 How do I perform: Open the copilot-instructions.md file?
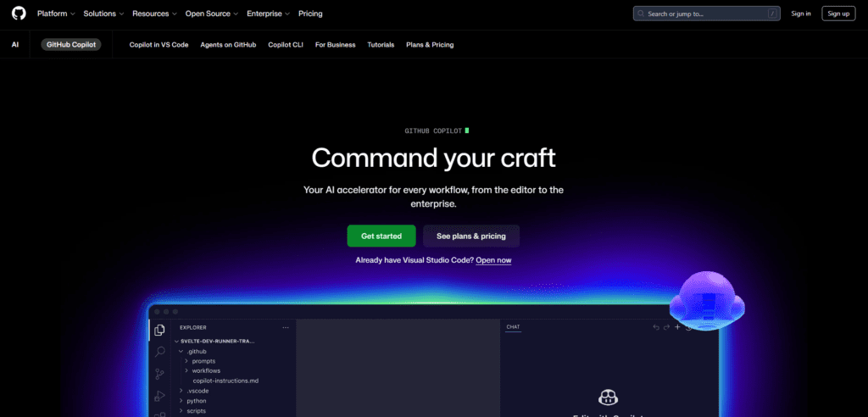(225, 381)
